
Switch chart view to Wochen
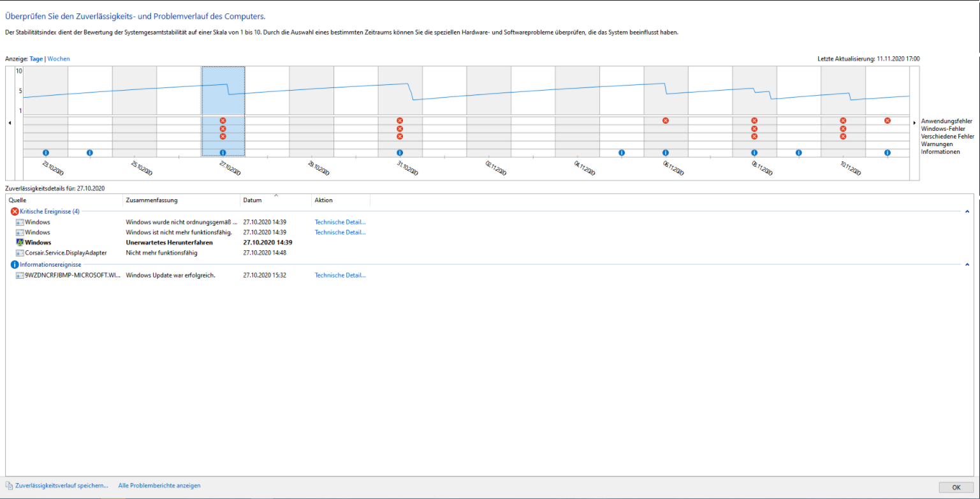pyautogui.click(x=59, y=59)
